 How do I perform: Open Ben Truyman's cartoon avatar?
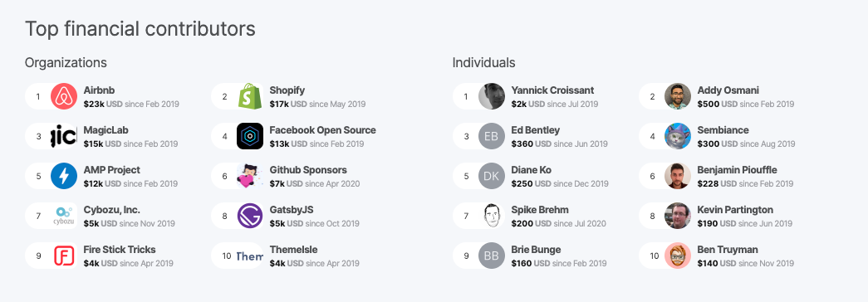(x=678, y=256)
